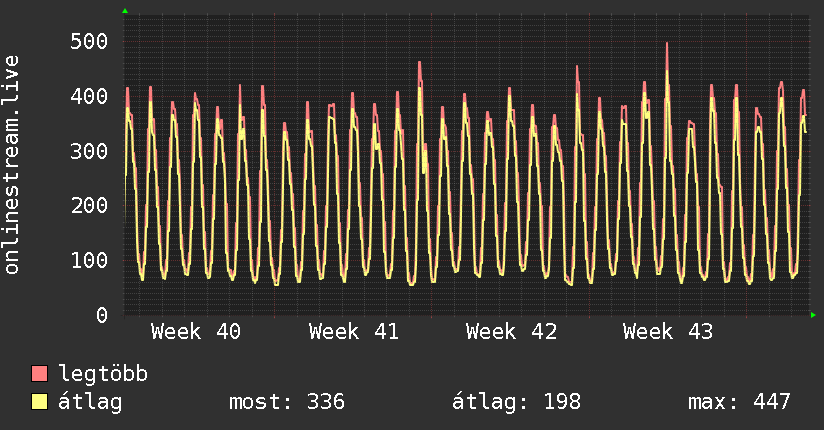Viewport: 824px width, 430px height.
Task: Click the red legtöbb legend color swatch
Action: pos(40,374)
